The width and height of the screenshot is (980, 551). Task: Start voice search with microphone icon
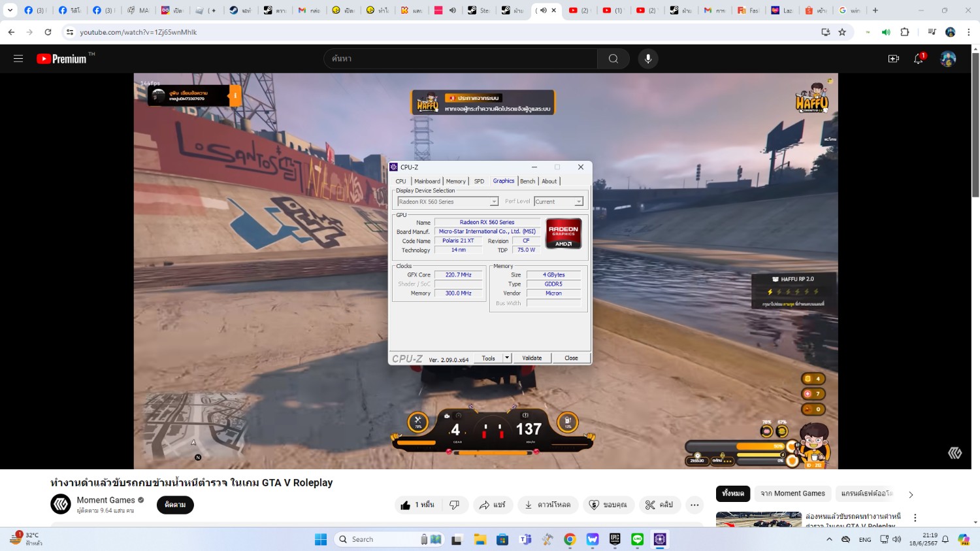coord(647,59)
